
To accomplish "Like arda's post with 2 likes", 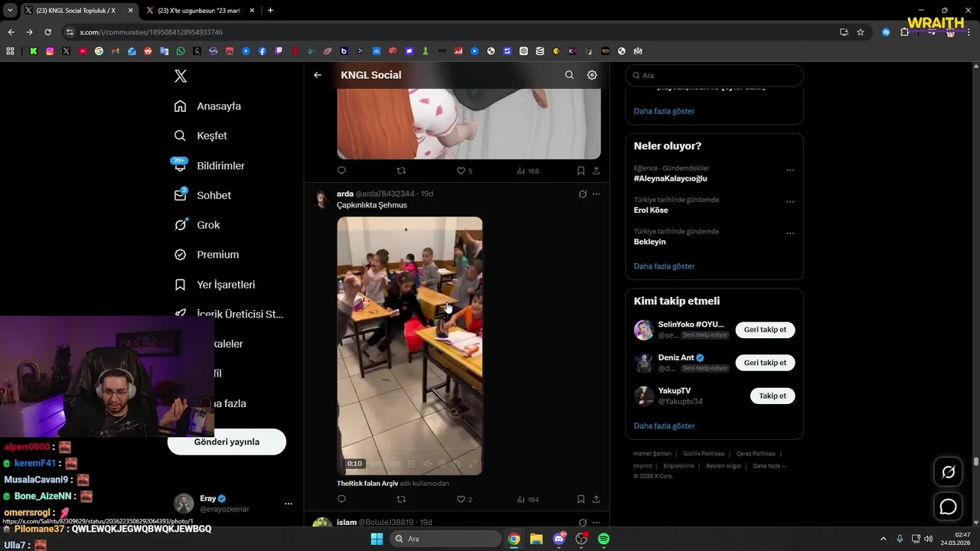I will tap(464, 499).
